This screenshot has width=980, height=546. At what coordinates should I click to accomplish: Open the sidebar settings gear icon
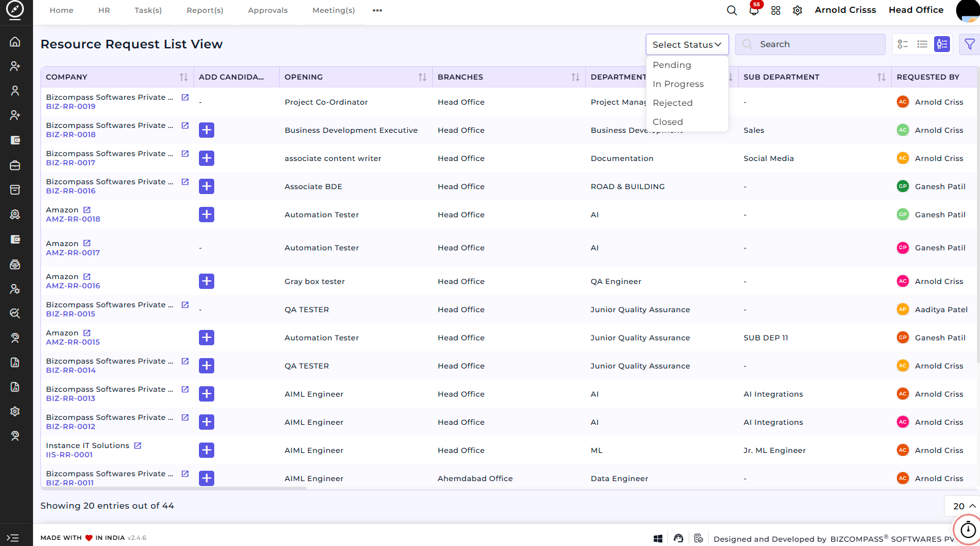[15, 411]
